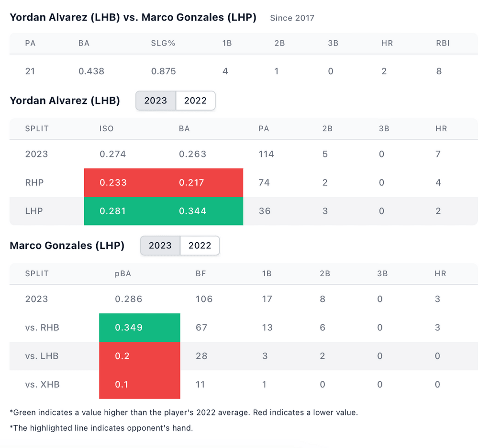Click the Alvarez vs. Gonzales matchup heading
This screenshot has width=490, height=448.
click(x=133, y=18)
